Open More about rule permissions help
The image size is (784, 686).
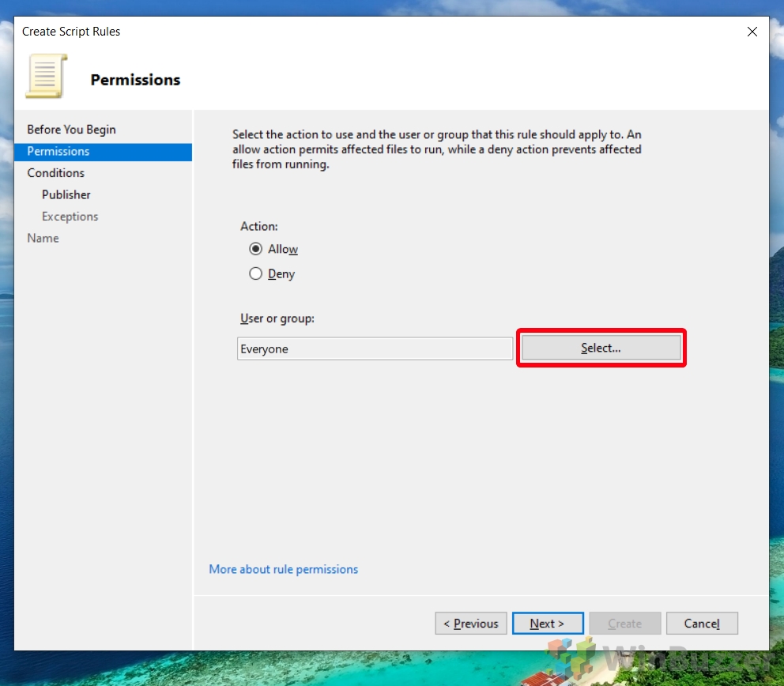pos(283,569)
